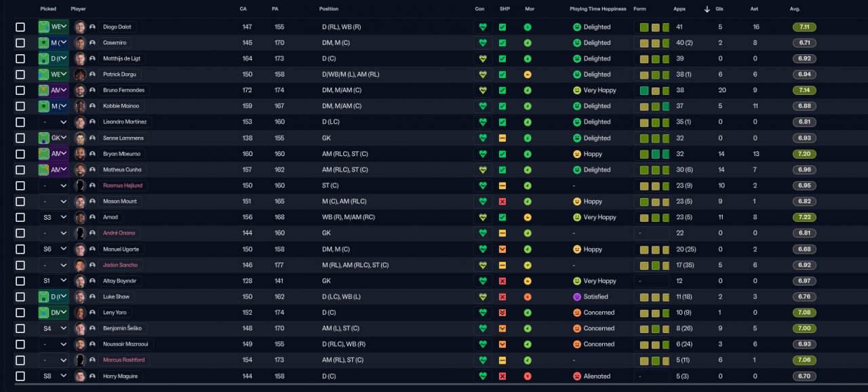The image size is (868, 392).
Task: Open Rasmus Højlund's empty picked dropdown
Action: point(54,186)
